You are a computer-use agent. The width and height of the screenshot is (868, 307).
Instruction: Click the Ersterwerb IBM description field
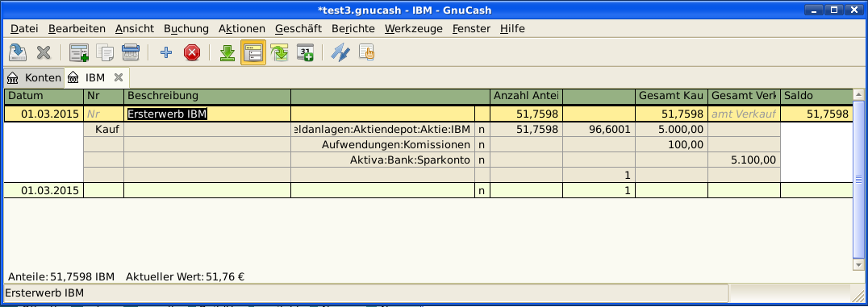[207, 114]
